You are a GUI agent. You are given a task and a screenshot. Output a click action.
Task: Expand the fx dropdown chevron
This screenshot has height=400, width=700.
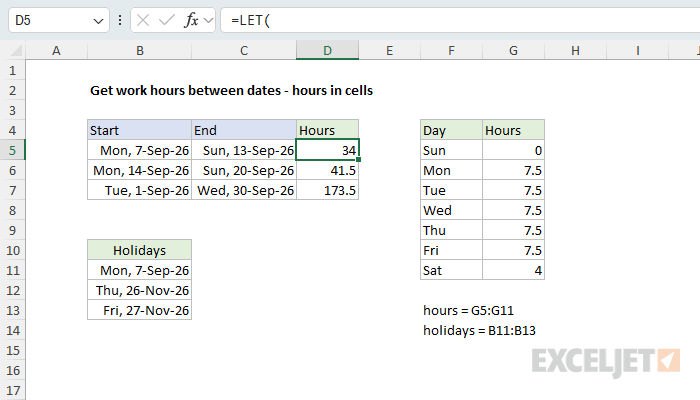pyautogui.click(x=208, y=20)
